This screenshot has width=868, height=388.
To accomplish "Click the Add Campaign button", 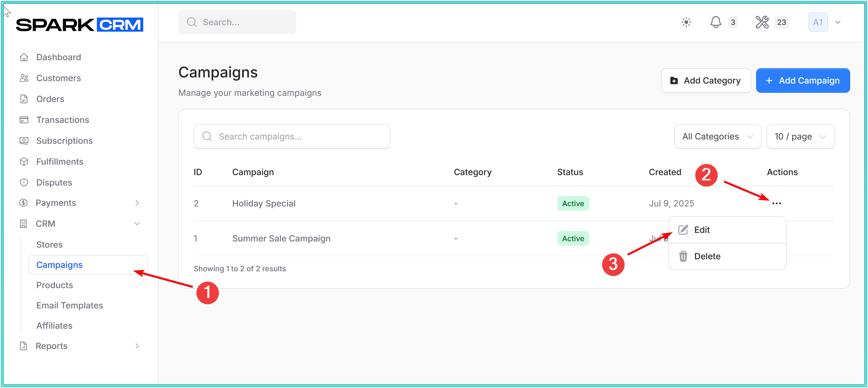I will pyautogui.click(x=802, y=80).
